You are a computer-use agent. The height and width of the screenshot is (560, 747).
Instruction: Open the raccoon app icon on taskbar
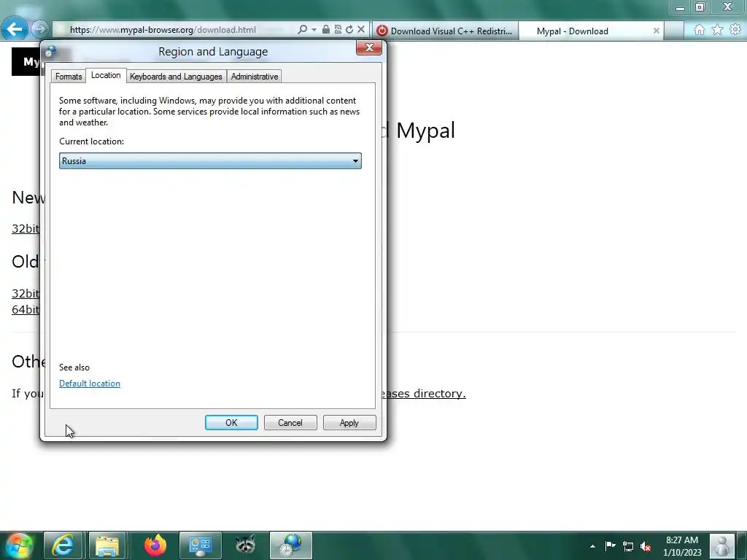[x=245, y=545]
